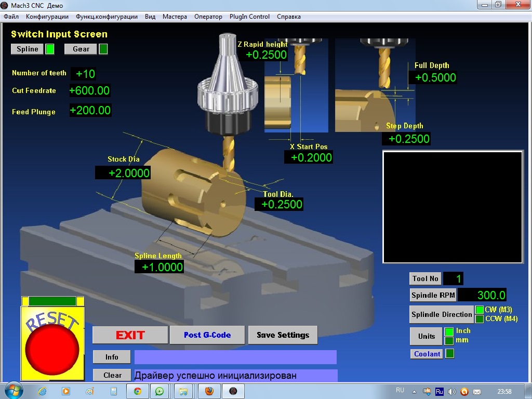Click the green bar above RESET
Screen dimensions: 532x399
[52, 301]
